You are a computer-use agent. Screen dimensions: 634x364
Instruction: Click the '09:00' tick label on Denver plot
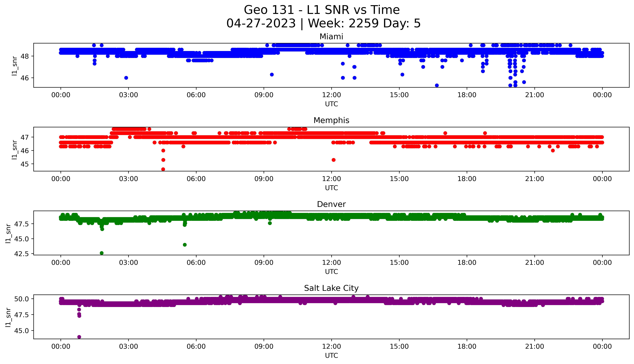pos(264,262)
